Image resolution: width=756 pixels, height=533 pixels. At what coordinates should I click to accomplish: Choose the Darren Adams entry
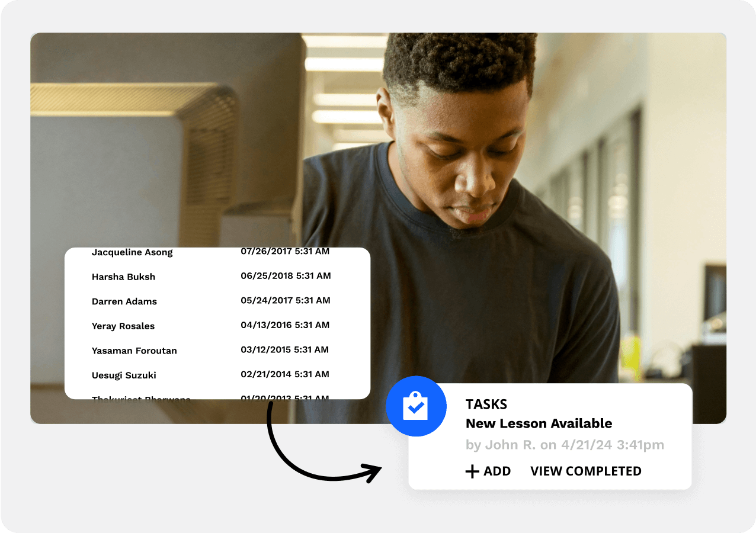[124, 301]
